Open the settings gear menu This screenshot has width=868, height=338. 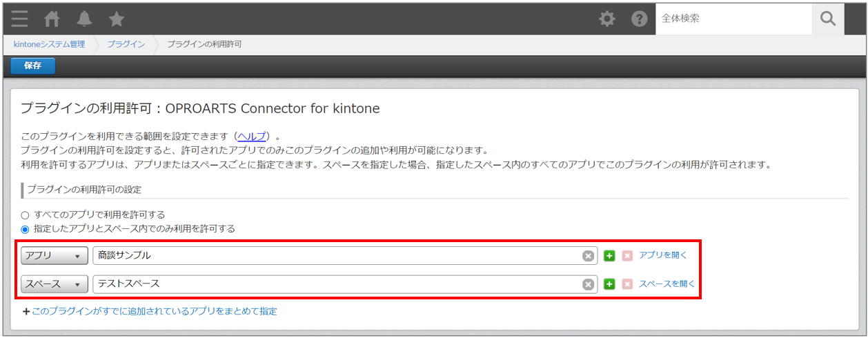click(x=606, y=19)
